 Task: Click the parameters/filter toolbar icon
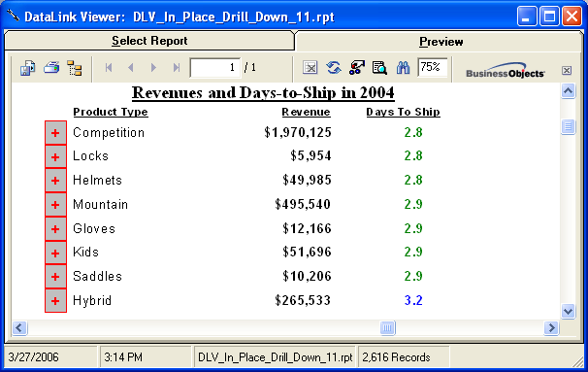point(357,68)
